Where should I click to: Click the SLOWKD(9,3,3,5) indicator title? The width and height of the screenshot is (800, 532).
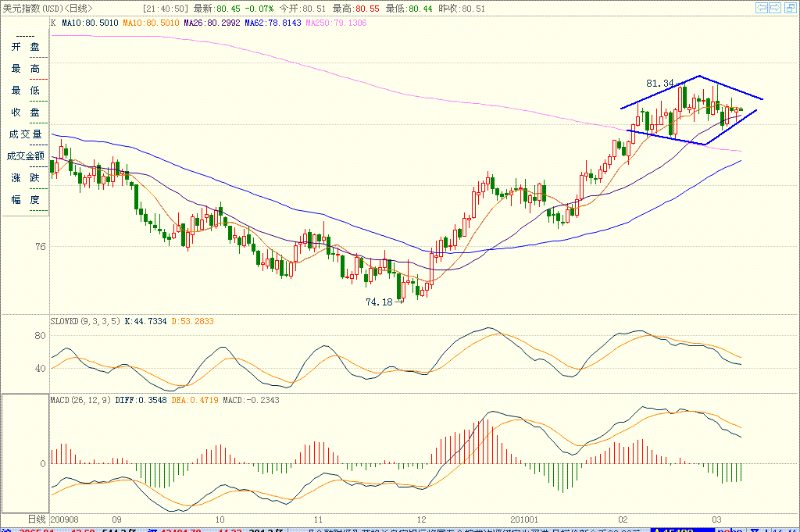(x=85, y=321)
